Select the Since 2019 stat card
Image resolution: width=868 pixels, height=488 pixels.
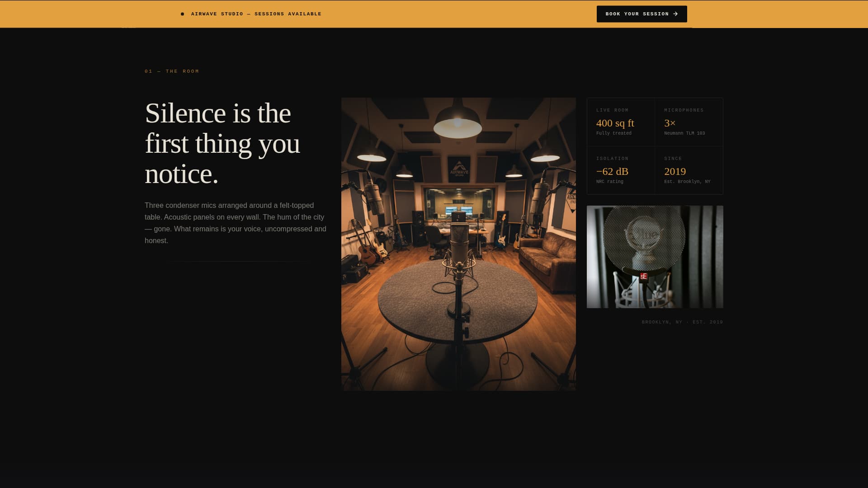click(x=689, y=170)
